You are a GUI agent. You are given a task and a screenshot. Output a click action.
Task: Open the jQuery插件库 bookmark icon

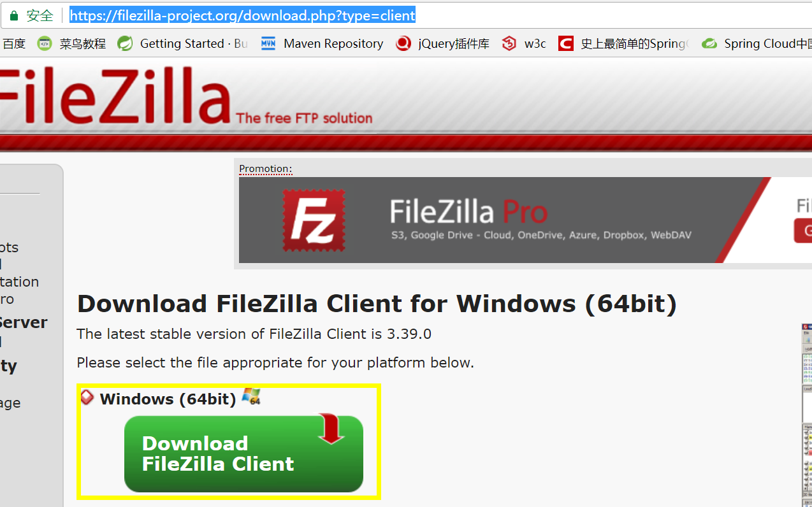point(403,43)
